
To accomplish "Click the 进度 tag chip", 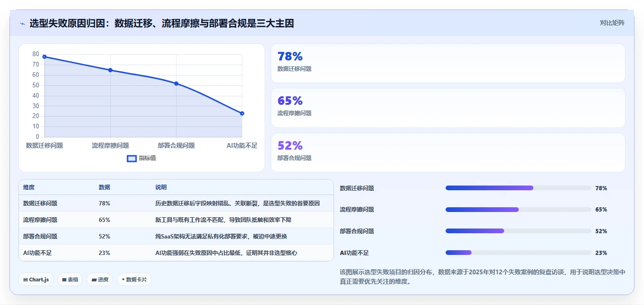I will (100, 280).
